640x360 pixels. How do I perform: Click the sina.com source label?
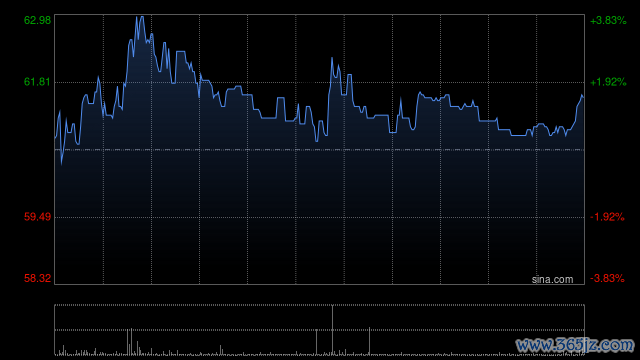point(552,280)
